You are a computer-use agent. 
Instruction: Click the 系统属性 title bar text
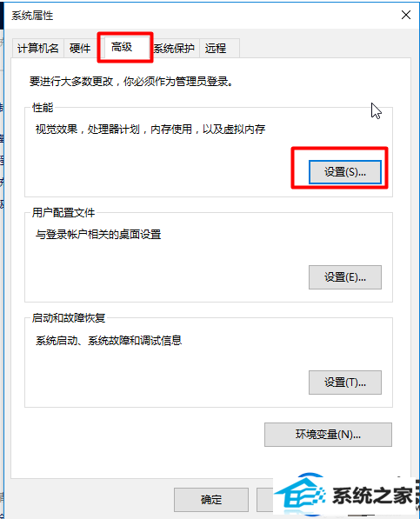click(x=32, y=16)
